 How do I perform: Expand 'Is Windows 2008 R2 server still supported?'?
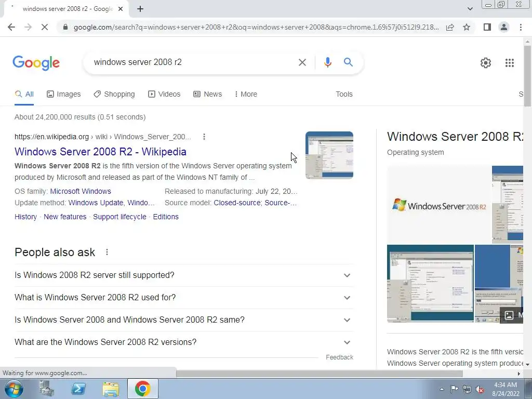pyautogui.click(x=183, y=275)
